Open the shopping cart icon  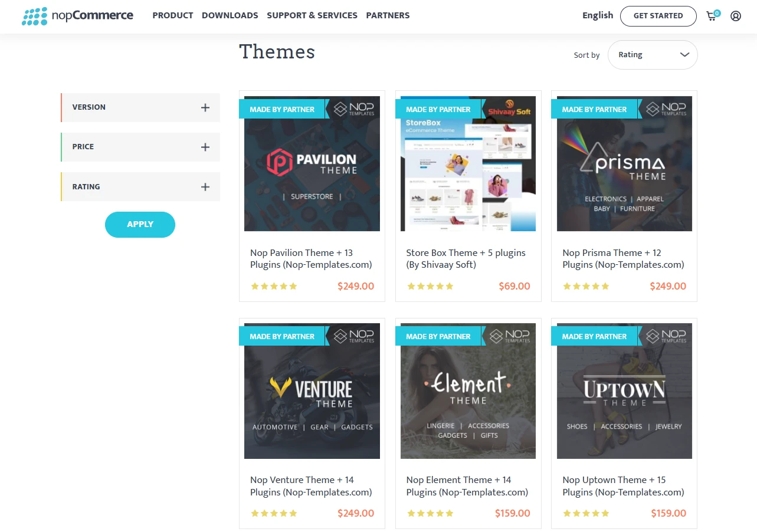[710, 16]
